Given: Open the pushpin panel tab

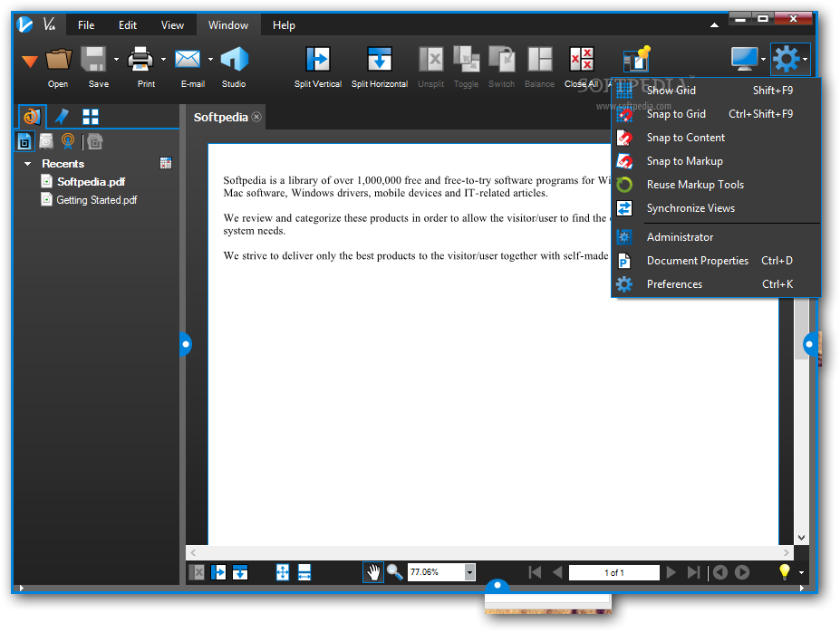Looking at the screenshot, I should pos(63,116).
